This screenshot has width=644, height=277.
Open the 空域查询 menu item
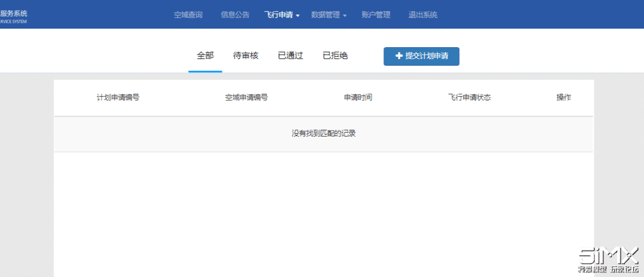tap(188, 15)
